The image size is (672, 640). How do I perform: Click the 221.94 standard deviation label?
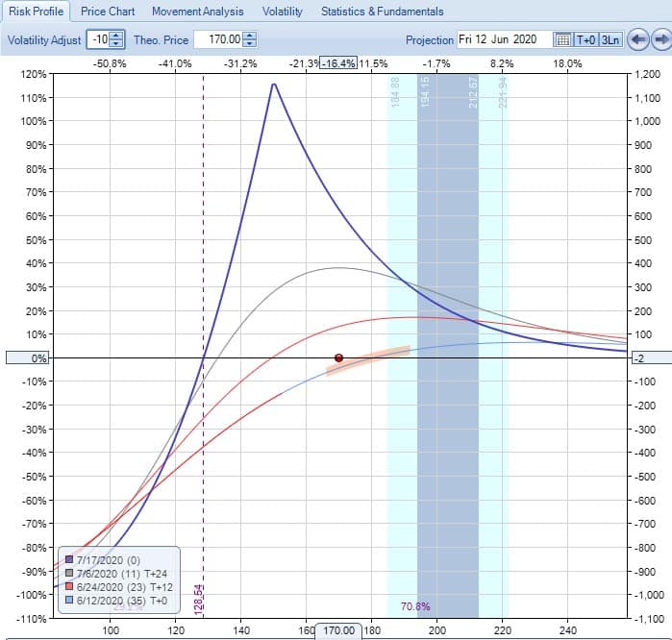coord(503,92)
